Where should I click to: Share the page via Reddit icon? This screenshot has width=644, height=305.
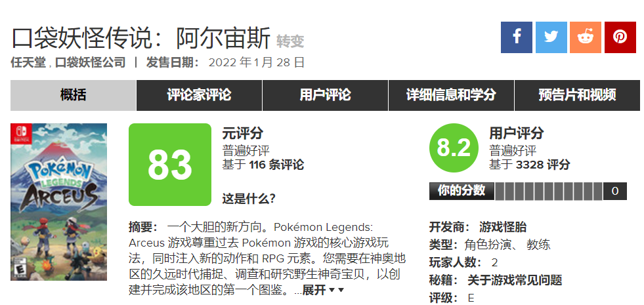point(586,37)
